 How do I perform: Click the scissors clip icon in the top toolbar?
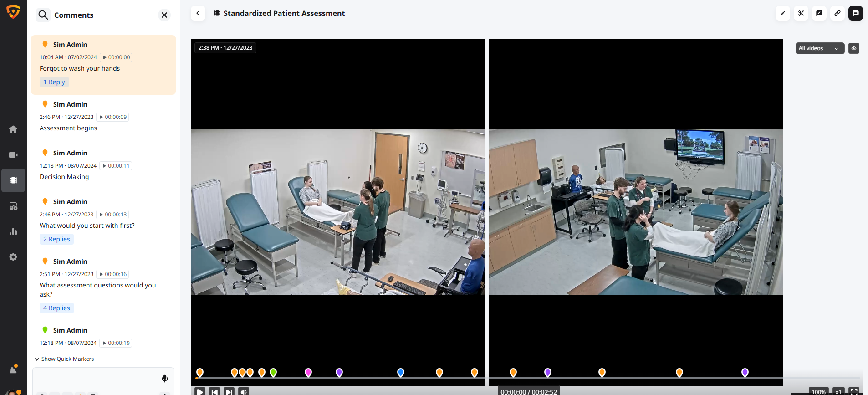click(x=801, y=13)
